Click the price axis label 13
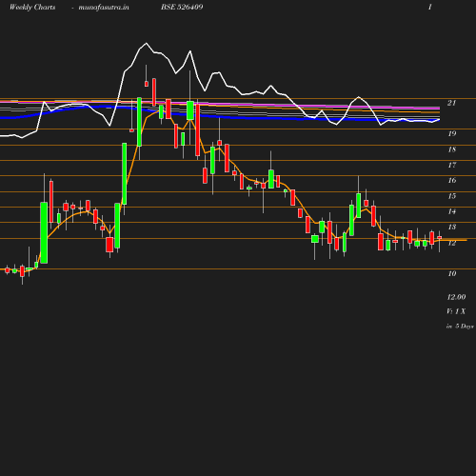Image resolution: width=476 pixels, height=476 pixels. coord(452,227)
